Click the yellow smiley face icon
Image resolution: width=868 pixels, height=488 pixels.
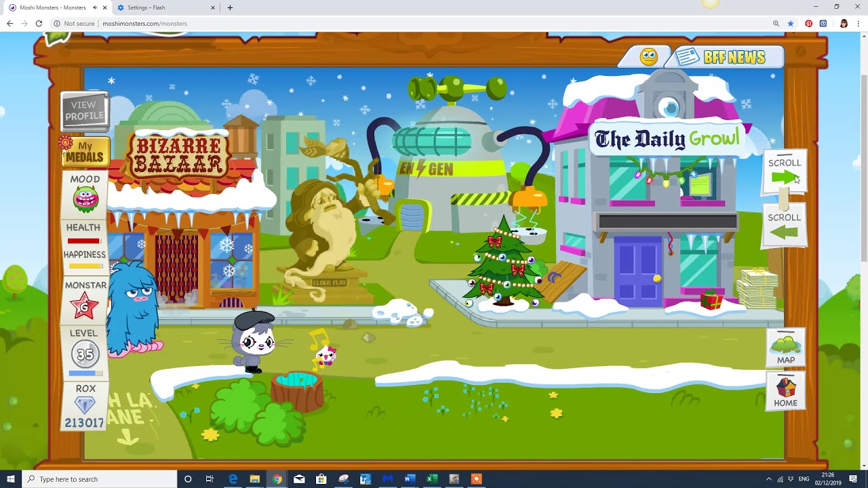coord(648,57)
